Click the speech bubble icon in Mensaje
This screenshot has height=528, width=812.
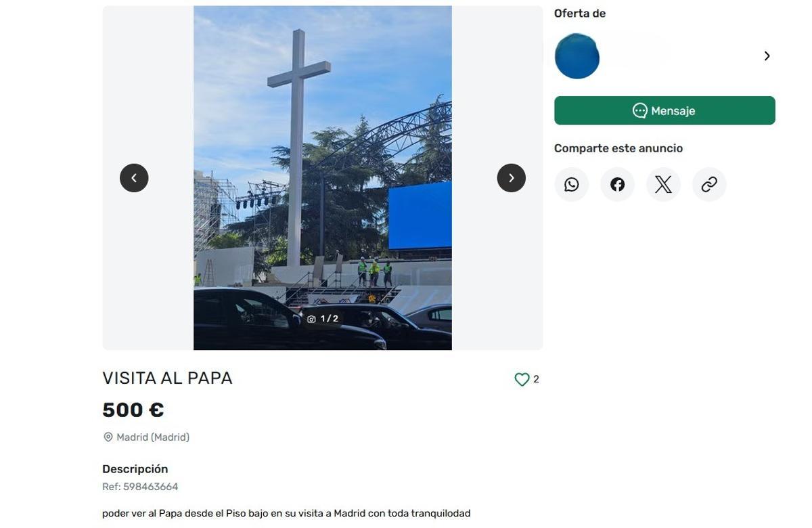(639, 110)
